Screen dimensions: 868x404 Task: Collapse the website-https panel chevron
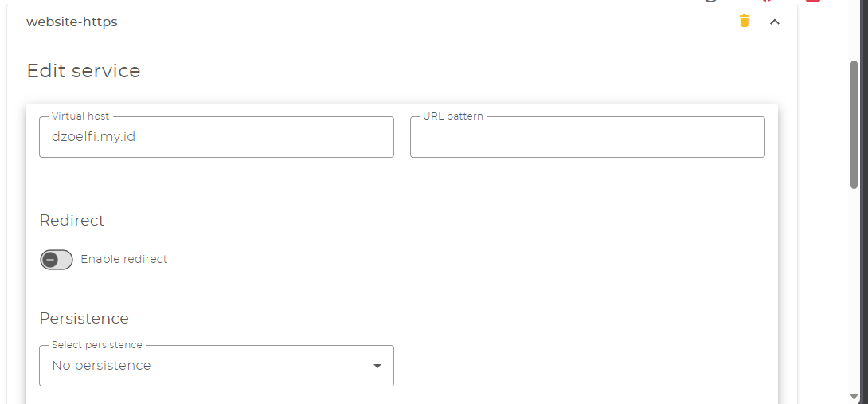coord(775,22)
